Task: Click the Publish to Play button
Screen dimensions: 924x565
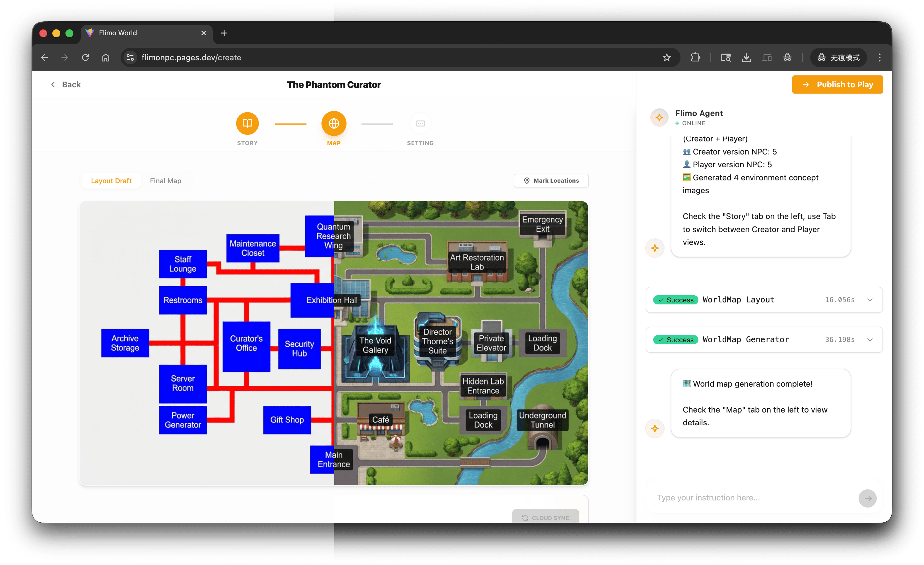Action: [837, 85]
